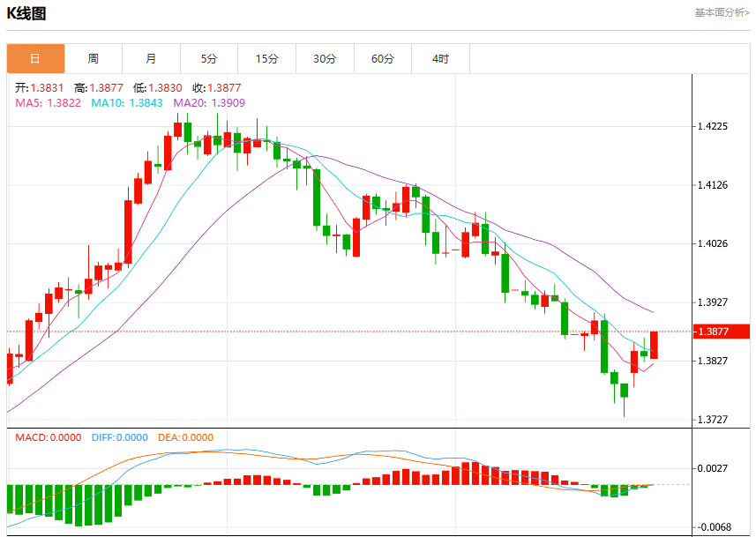Click the DIFF value label
This screenshot has height=537, width=756.
click(x=120, y=437)
